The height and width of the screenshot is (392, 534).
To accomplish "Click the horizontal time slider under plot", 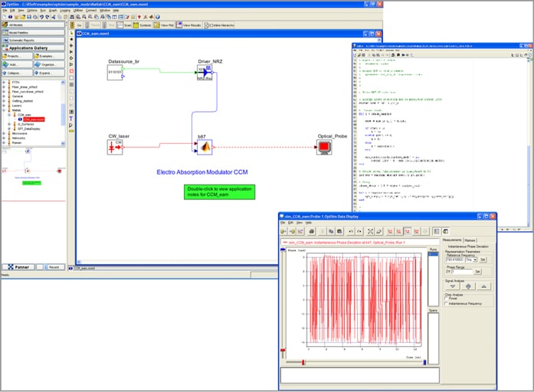I will click(303, 362).
